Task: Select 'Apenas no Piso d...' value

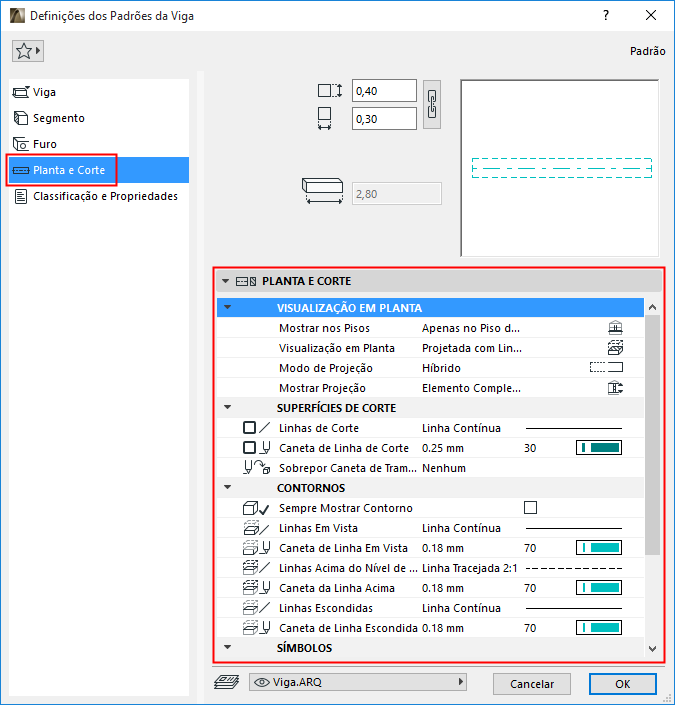Action: click(471, 328)
